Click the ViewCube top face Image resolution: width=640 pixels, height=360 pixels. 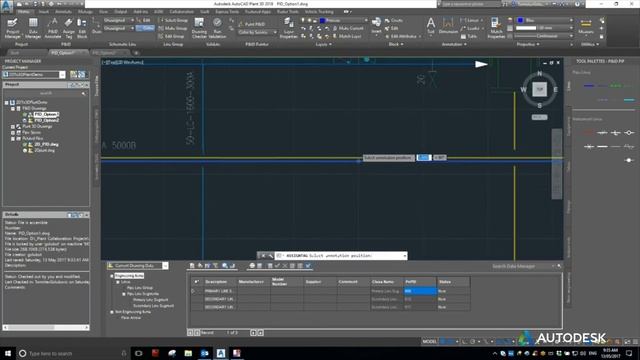tap(540, 89)
